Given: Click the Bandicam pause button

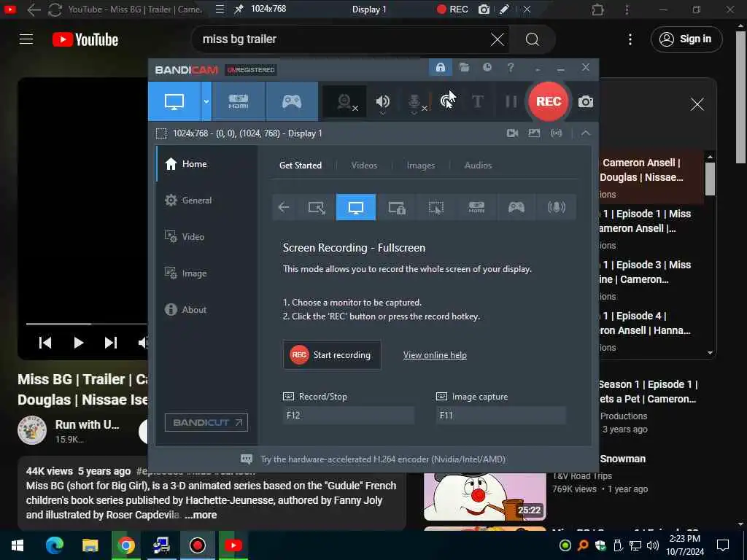Looking at the screenshot, I should [511, 101].
